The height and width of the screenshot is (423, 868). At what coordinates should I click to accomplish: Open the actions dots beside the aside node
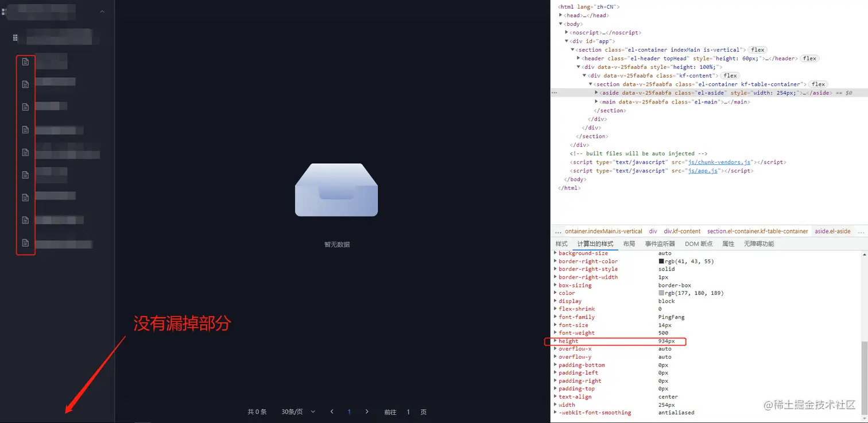click(x=555, y=93)
